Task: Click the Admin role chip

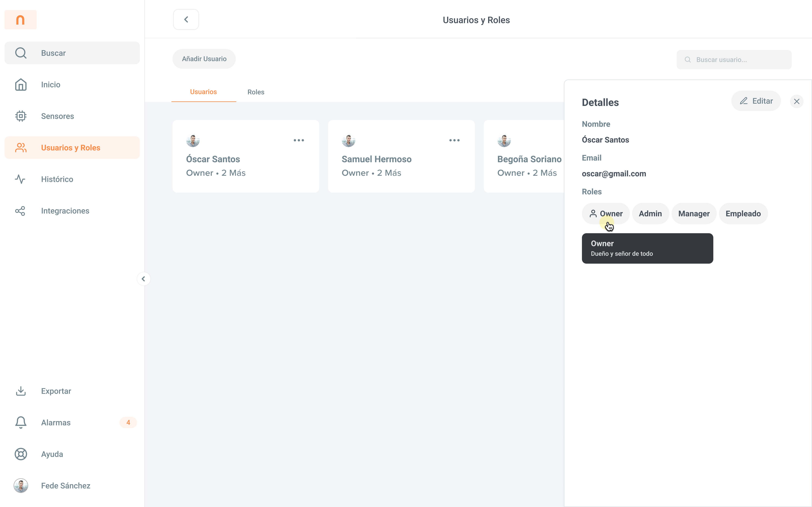Action: click(x=650, y=214)
